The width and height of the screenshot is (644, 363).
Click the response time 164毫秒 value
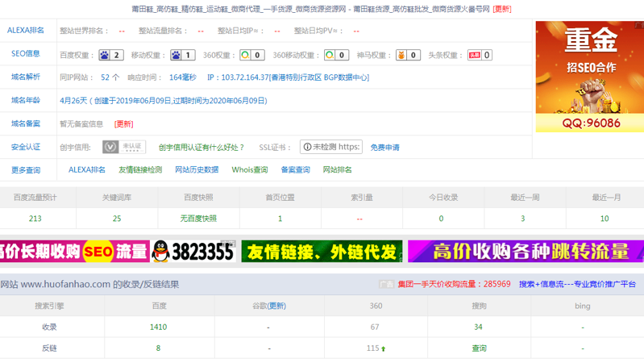(x=183, y=77)
